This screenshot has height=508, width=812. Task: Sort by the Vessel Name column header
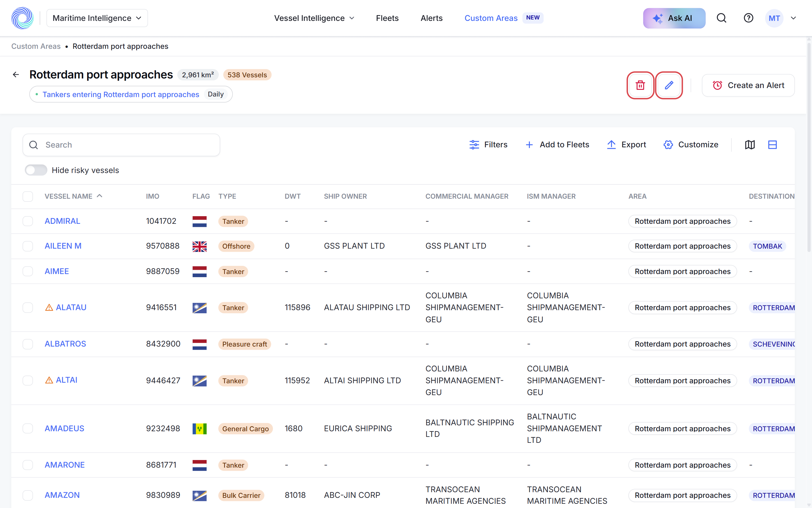[x=74, y=196]
